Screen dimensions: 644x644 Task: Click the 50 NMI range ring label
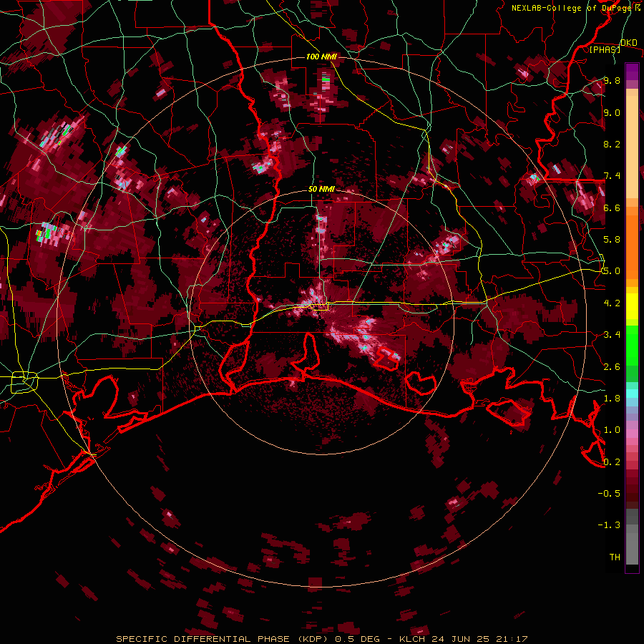coord(321,190)
